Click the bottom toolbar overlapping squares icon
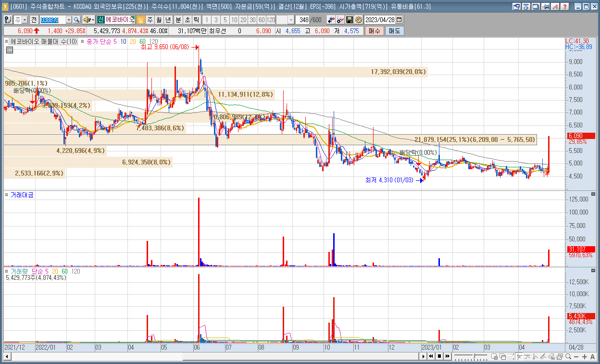The width and height of the screenshot is (600, 364). (x=502, y=357)
